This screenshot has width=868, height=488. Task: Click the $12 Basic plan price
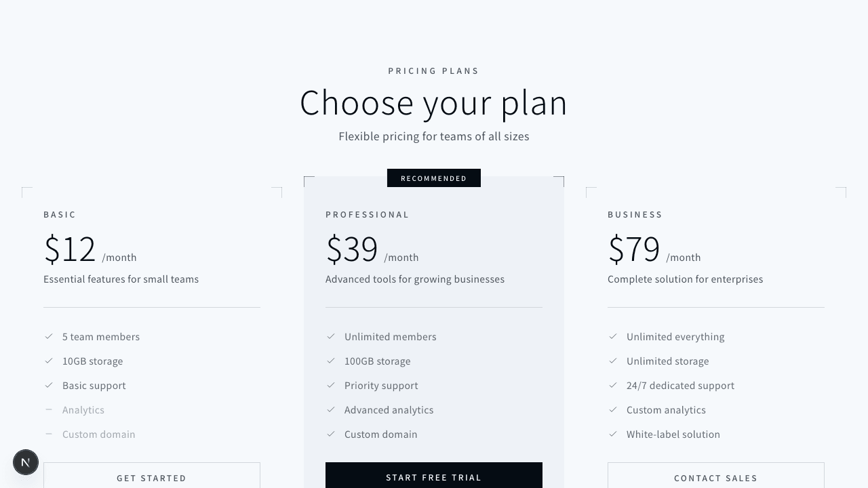tap(70, 249)
